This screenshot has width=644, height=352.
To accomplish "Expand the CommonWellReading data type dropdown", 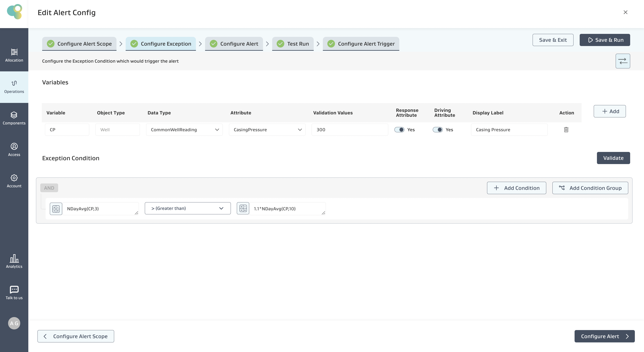I will 184,130.
